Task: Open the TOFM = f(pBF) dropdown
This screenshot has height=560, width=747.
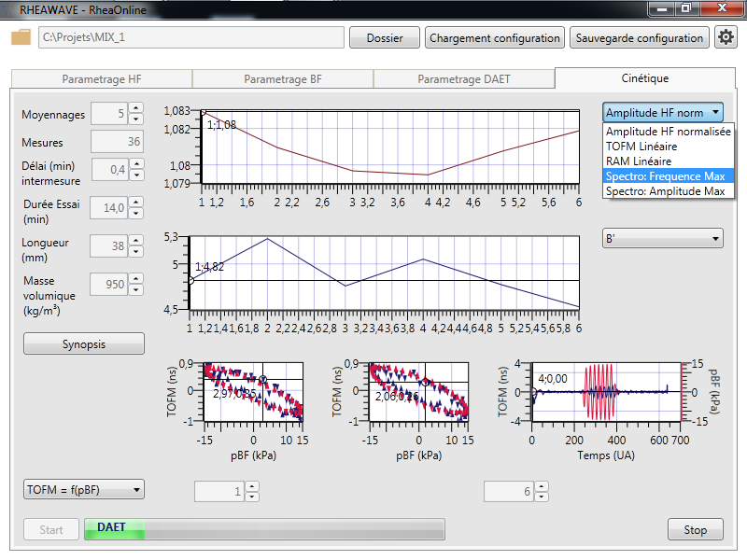Action: click(x=84, y=489)
